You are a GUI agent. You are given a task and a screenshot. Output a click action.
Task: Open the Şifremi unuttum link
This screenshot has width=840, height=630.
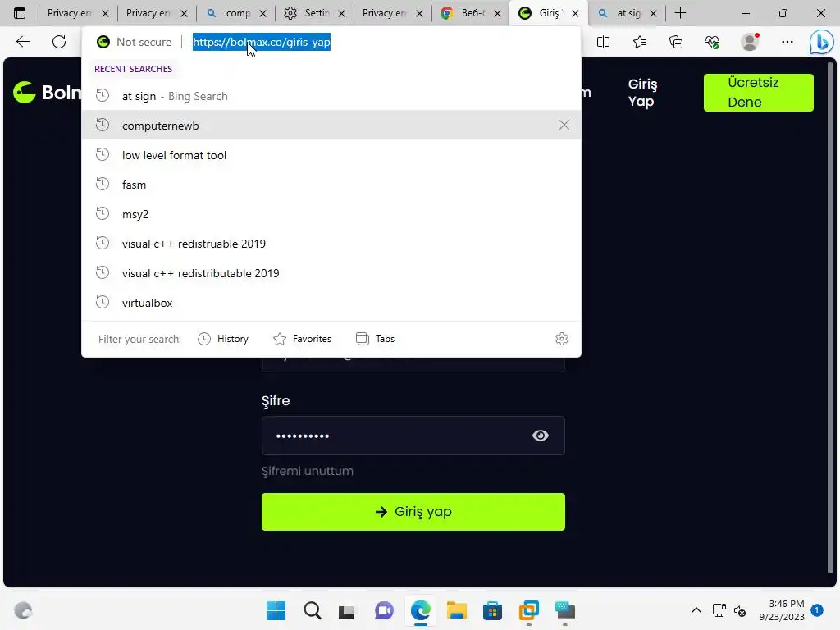[x=308, y=471]
